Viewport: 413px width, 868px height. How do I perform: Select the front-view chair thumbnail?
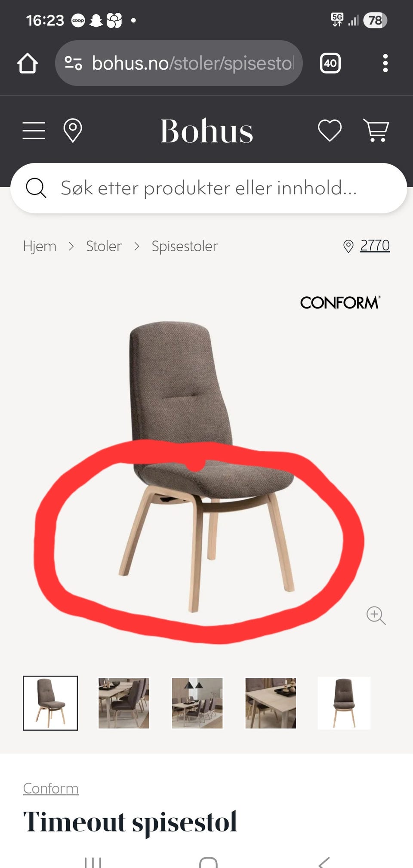(344, 703)
